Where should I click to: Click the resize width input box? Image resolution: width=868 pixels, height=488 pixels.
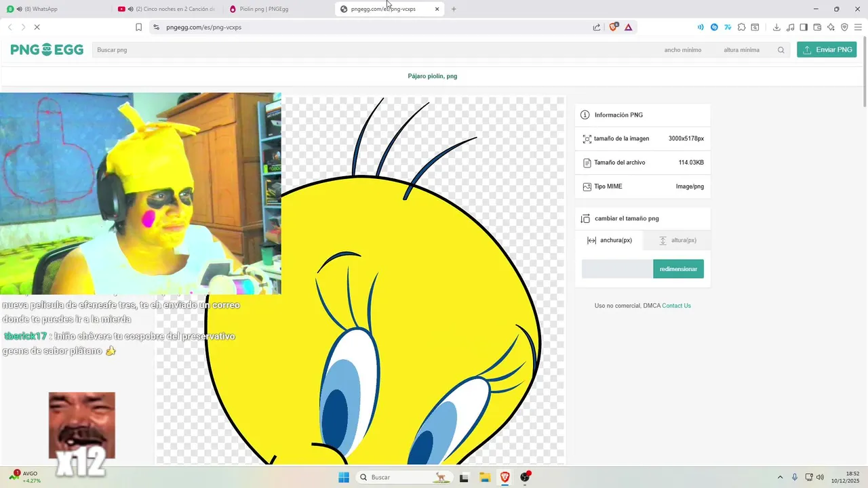617,269
